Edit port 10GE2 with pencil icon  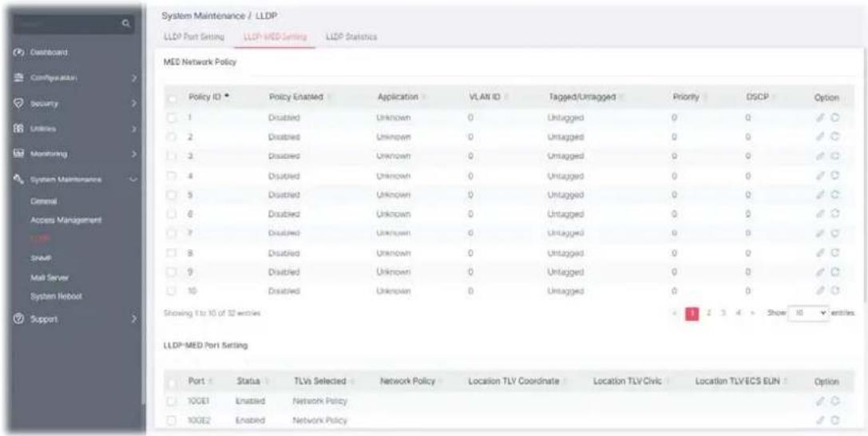pyautogui.click(x=822, y=421)
